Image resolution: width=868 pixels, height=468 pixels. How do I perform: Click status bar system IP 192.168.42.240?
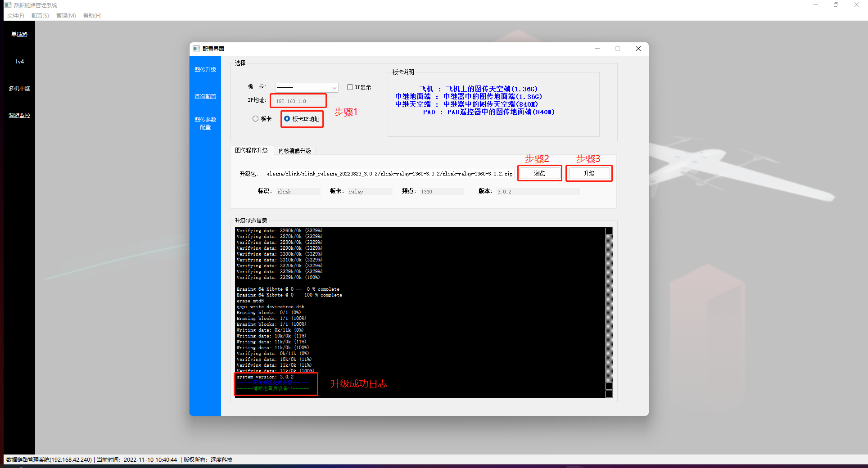pos(71,460)
